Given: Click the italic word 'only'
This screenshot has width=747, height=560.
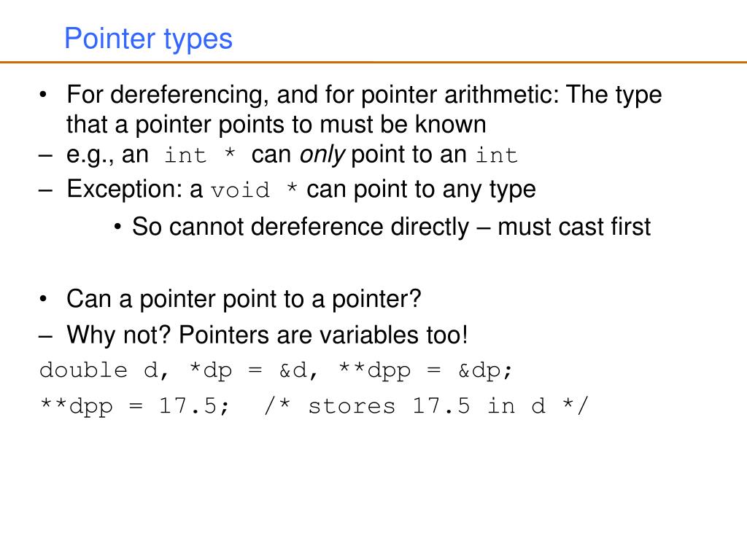Looking at the screenshot, I should (322, 155).
